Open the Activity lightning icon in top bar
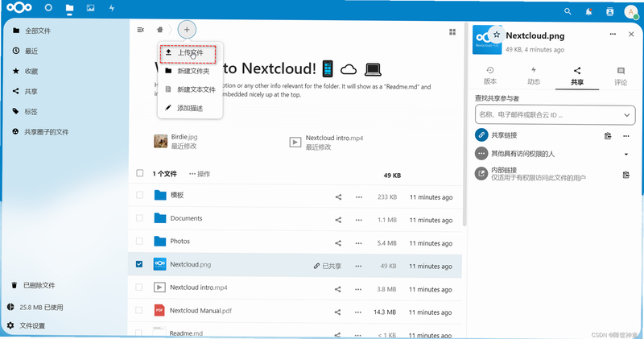Screen dimensions: 644x339 pyautogui.click(x=112, y=8)
